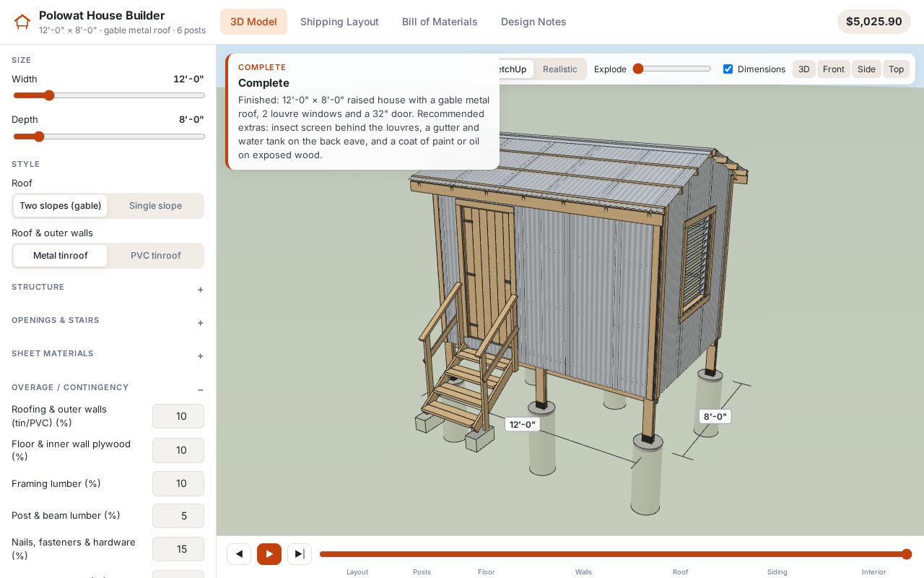This screenshot has height=578, width=924.
Task: Collapse the Overage / Contingency section
Action: 108,388
